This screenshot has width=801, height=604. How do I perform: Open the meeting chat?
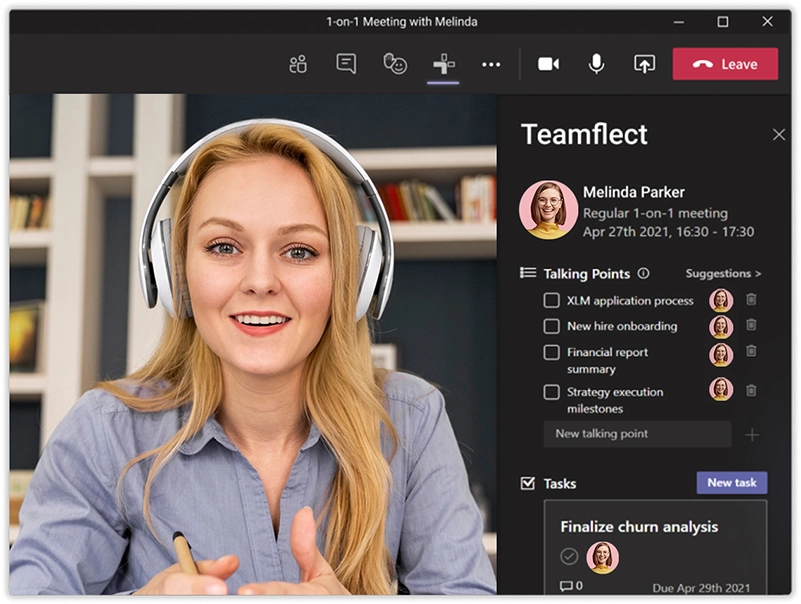coord(345,63)
